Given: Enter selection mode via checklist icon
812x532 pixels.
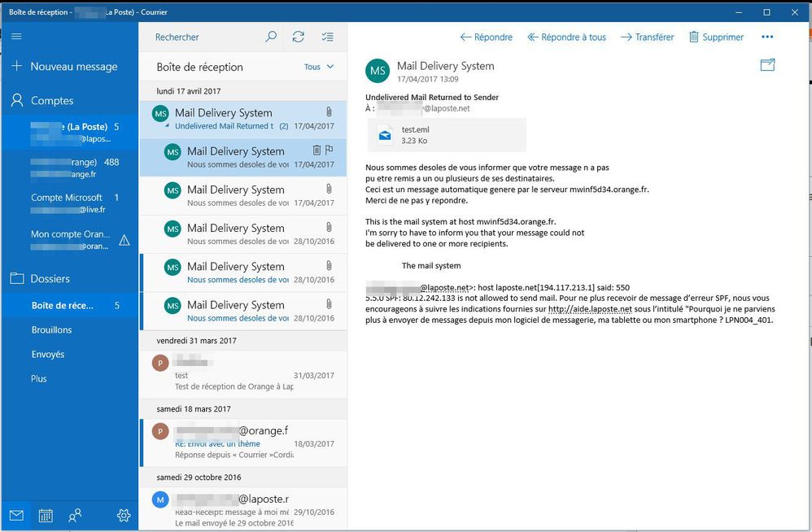Looking at the screenshot, I should point(327,37).
